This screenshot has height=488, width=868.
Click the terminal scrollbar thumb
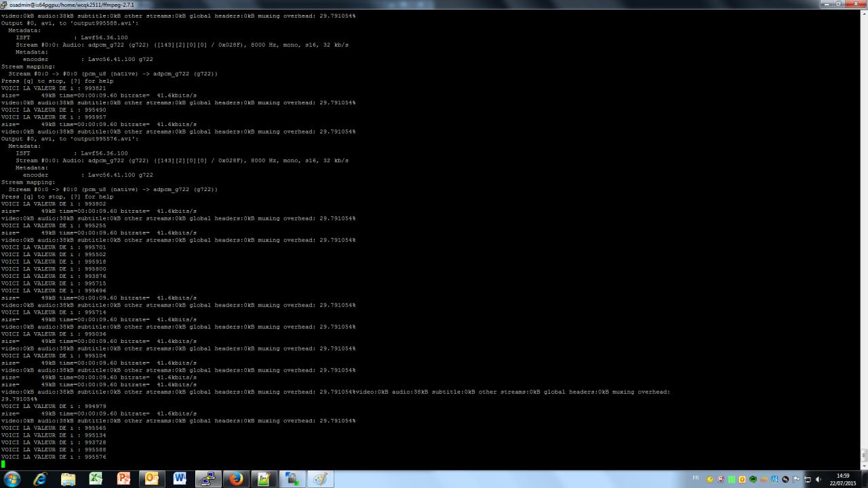864,455
